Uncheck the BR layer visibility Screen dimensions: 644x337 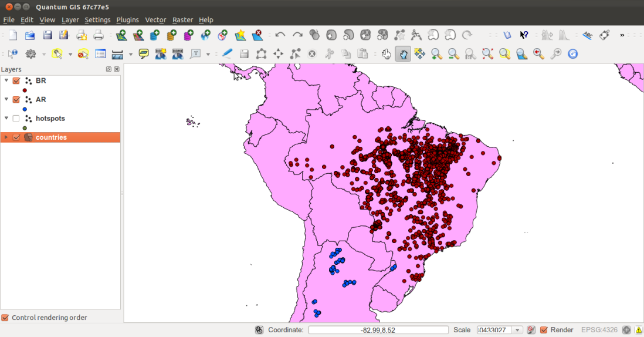click(16, 81)
